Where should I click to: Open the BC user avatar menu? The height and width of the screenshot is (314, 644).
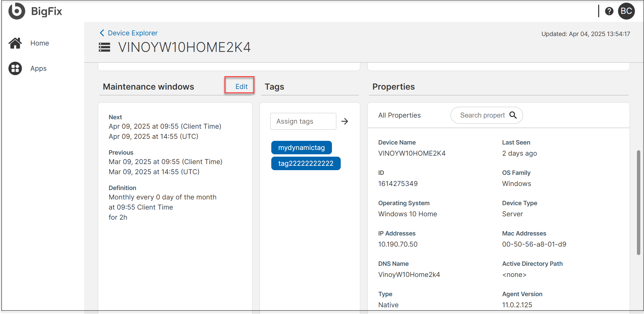[x=626, y=11]
